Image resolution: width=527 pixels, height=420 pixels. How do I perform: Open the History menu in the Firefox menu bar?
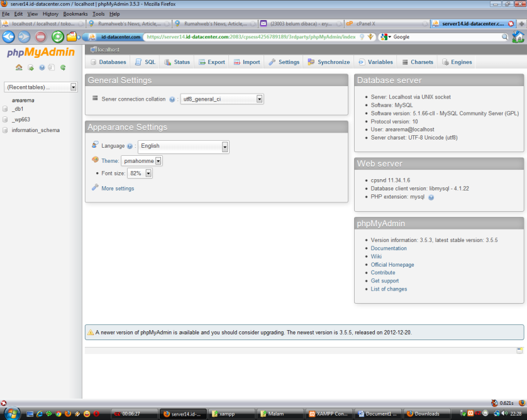tap(50, 14)
